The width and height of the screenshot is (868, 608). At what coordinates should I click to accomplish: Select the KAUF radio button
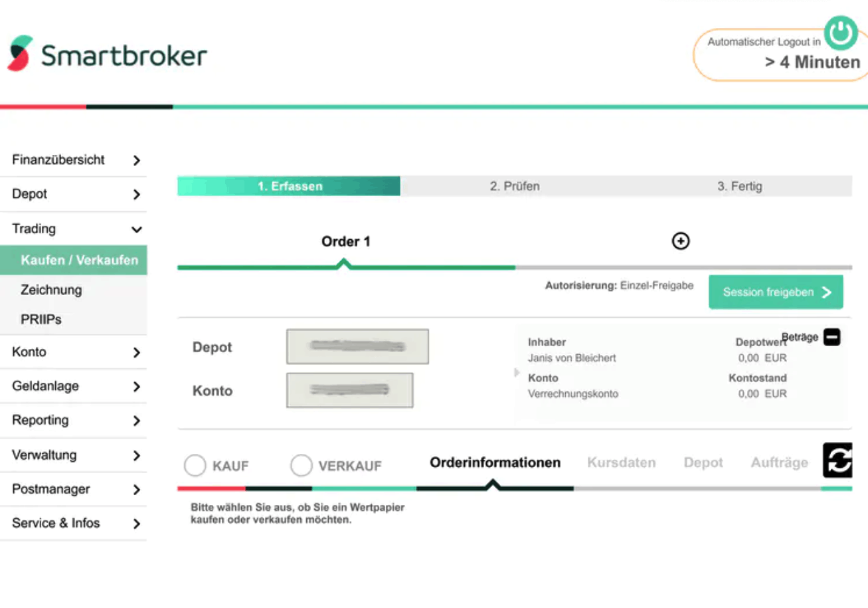pyautogui.click(x=195, y=465)
